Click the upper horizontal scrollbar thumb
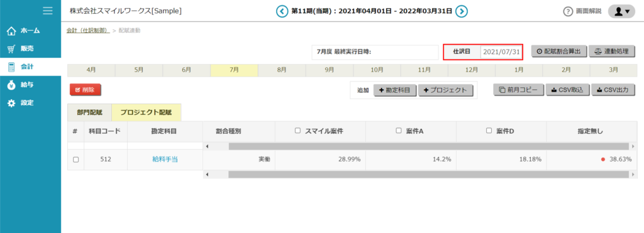This screenshot has width=644, height=233. tap(429, 146)
